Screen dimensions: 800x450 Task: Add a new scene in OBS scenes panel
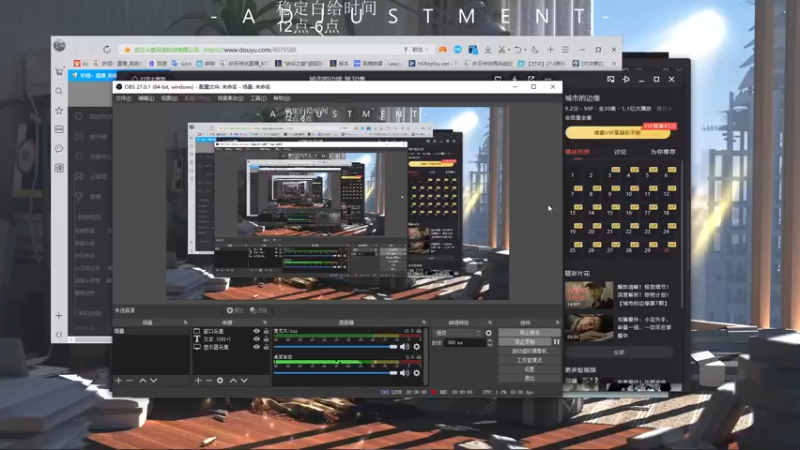coord(118,381)
